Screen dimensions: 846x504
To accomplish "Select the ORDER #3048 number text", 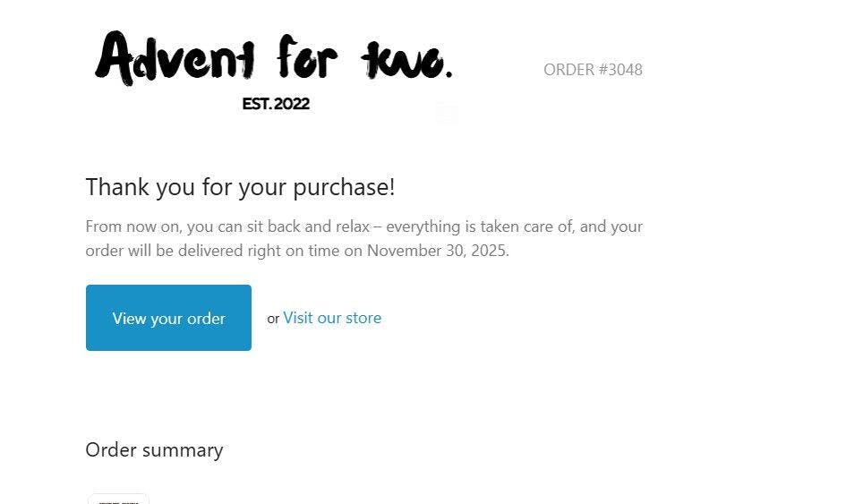I will (593, 70).
